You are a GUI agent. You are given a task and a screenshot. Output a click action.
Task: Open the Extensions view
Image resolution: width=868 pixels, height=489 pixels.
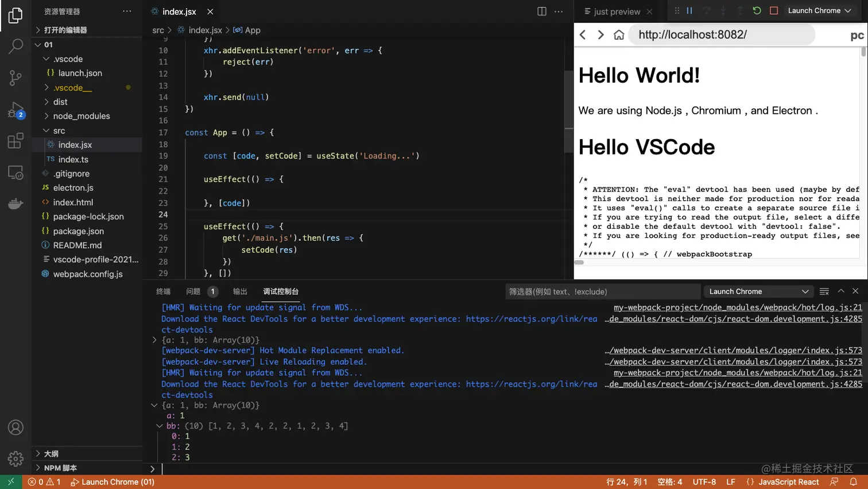pyautogui.click(x=15, y=141)
